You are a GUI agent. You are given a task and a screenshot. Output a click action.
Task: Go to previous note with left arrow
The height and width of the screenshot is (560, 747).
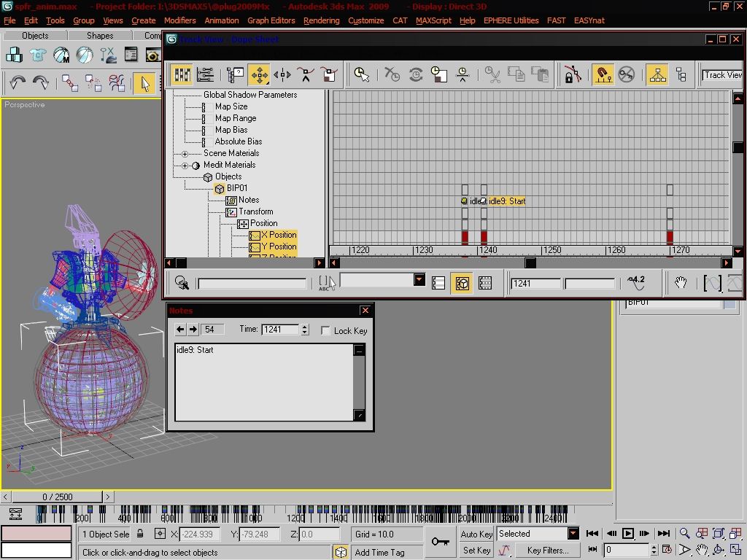click(180, 329)
